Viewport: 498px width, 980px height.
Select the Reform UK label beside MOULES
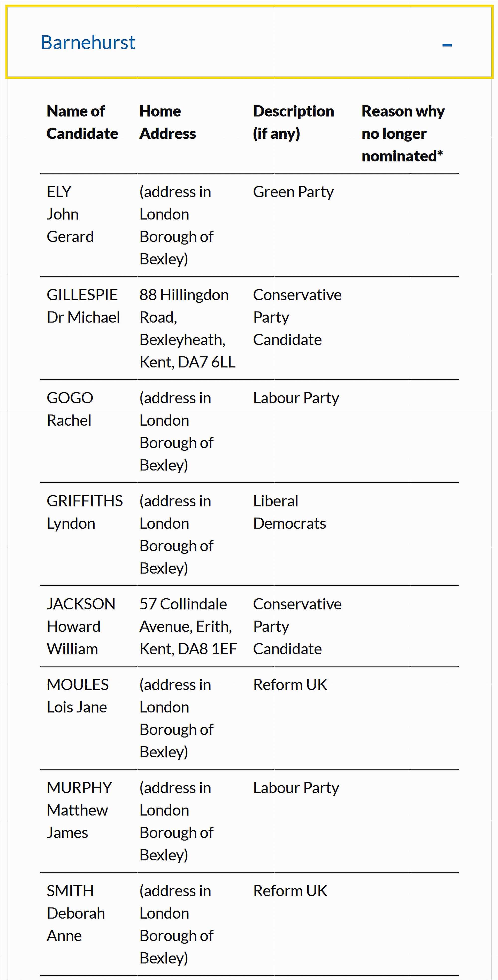(290, 684)
